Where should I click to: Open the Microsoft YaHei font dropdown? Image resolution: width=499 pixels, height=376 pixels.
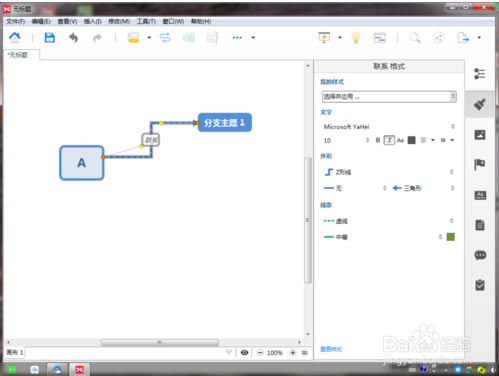389,126
